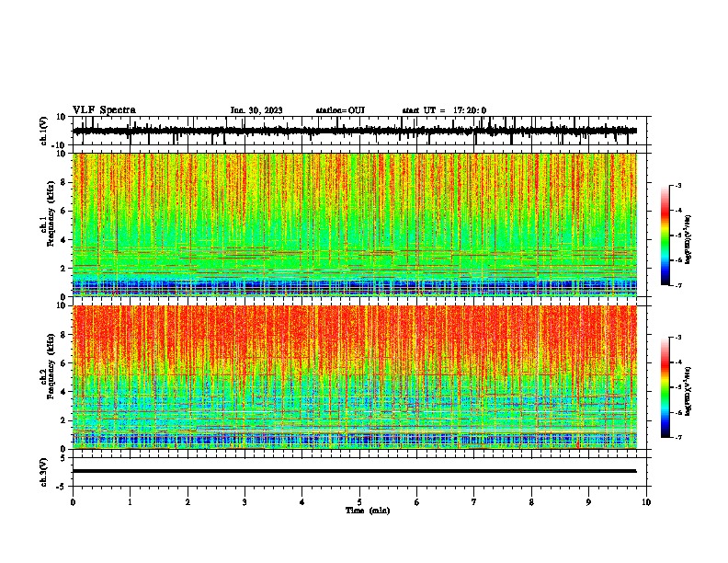Click the "3" tick on the time axis
Viewport: 728px width, 563px height.
(245, 502)
